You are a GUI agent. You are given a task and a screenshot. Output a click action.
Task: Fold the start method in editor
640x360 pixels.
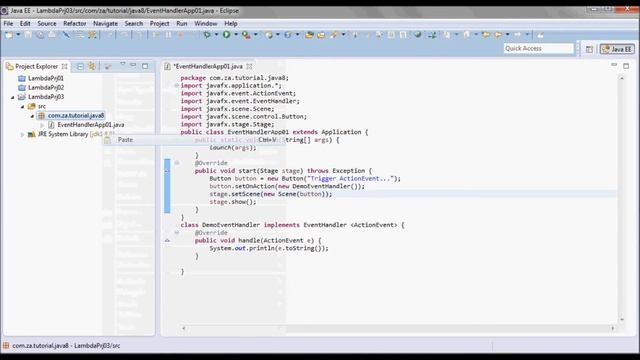(x=176, y=163)
